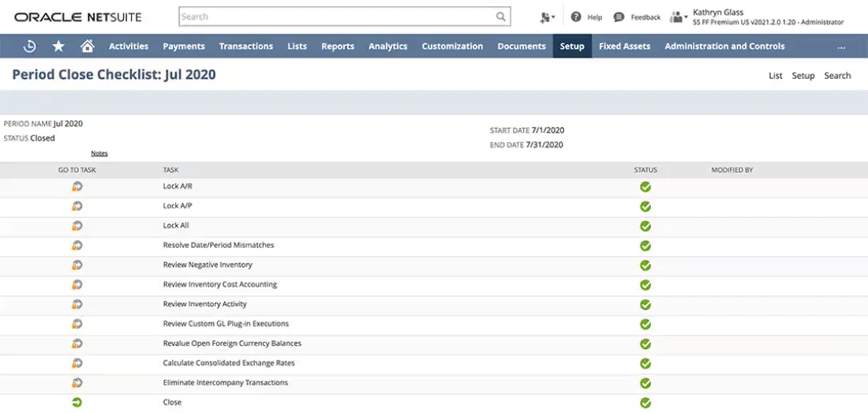Click the Lock A/P green status checkmark
Viewport: 868px width, 413px height.
(645, 207)
